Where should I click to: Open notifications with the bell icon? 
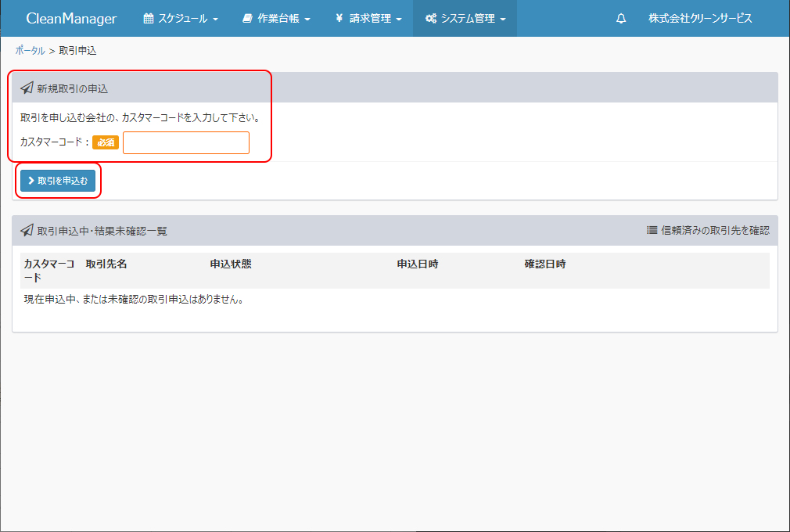[621, 19]
